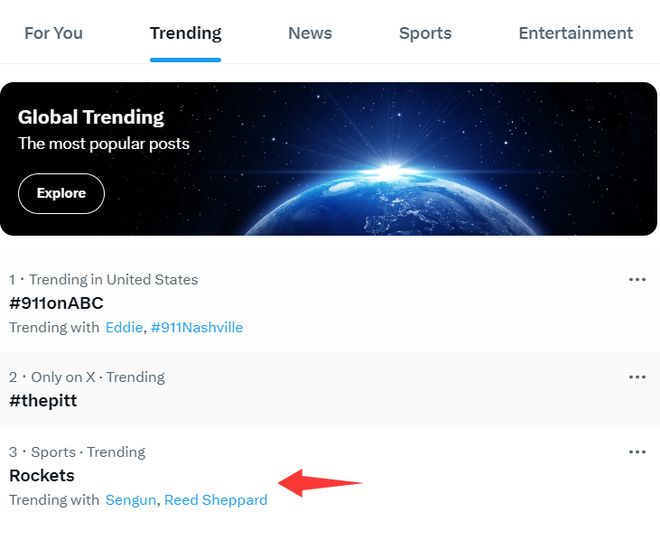Image resolution: width=660 pixels, height=540 pixels.
Task: Click "The most popular posts" banner subtitle
Action: pyautogui.click(x=104, y=143)
